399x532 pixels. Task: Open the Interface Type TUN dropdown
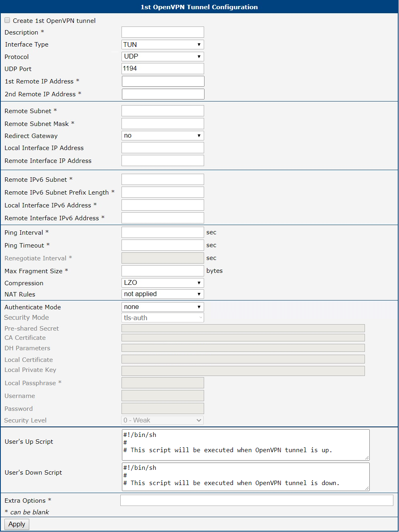pos(163,45)
